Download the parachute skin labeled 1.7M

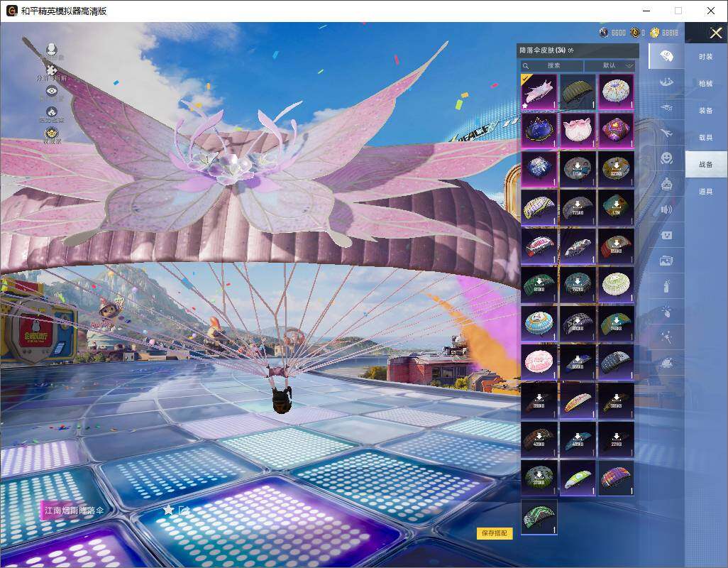tap(616, 207)
